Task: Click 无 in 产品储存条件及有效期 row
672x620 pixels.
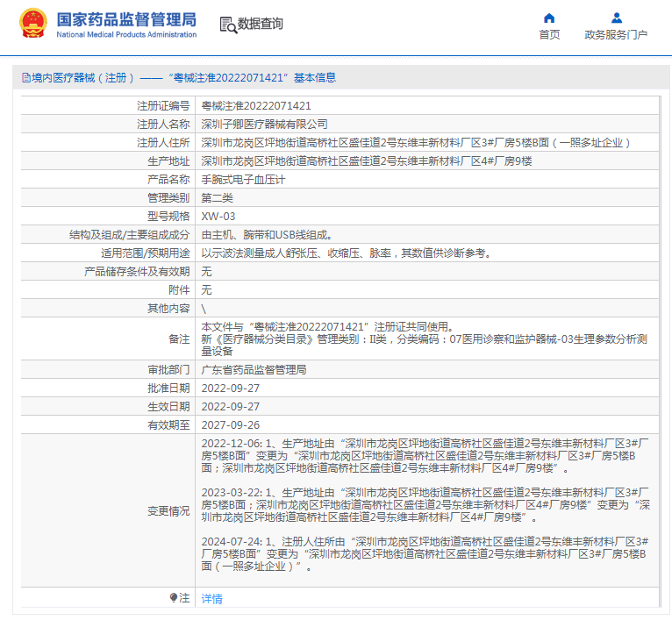Action: (206, 272)
